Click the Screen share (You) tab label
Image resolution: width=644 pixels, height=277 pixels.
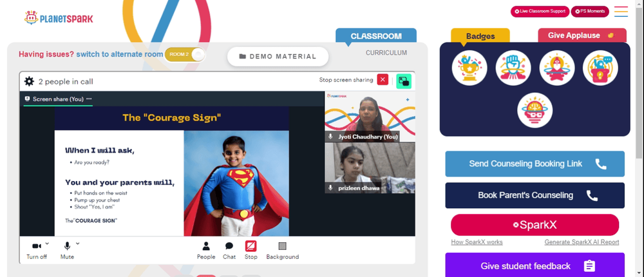tap(58, 99)
